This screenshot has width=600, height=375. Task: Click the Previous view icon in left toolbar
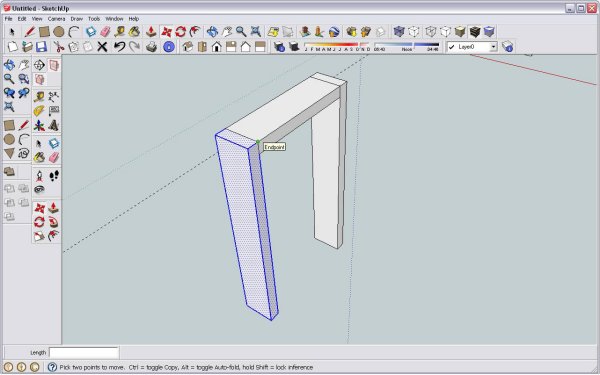(9, 93)
